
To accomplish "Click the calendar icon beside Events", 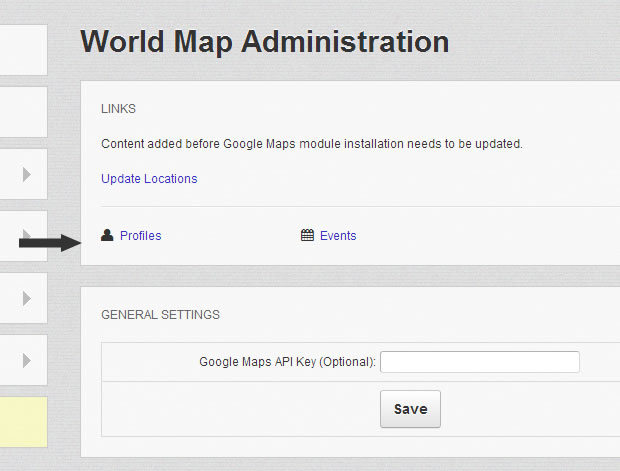I will point(307,236).
